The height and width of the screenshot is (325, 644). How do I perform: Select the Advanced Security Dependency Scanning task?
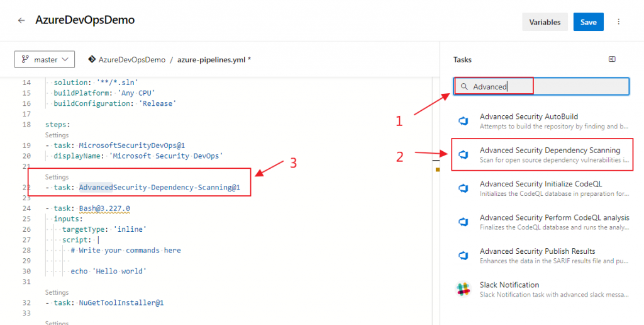point(542,155)
